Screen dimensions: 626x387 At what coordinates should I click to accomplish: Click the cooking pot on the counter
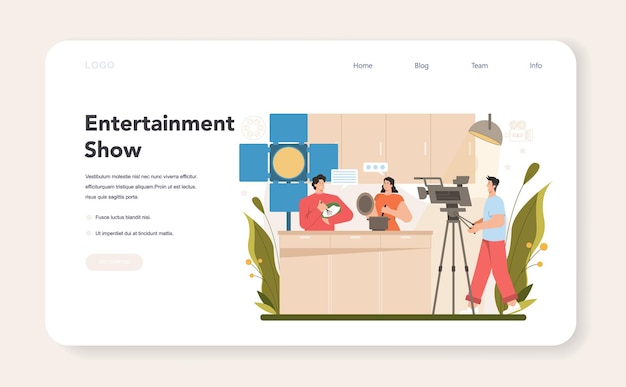coord(378,223)
